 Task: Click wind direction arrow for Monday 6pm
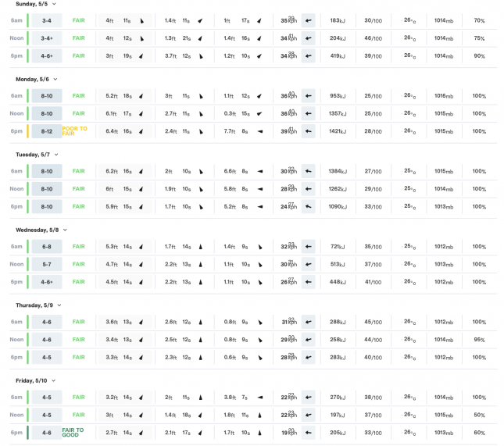click(309, 131)
